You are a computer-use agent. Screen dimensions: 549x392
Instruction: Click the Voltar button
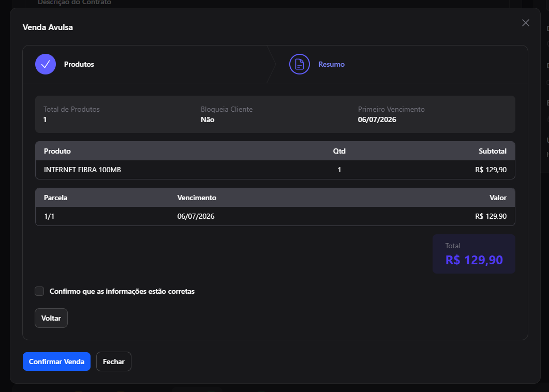[x=51, y=318]
